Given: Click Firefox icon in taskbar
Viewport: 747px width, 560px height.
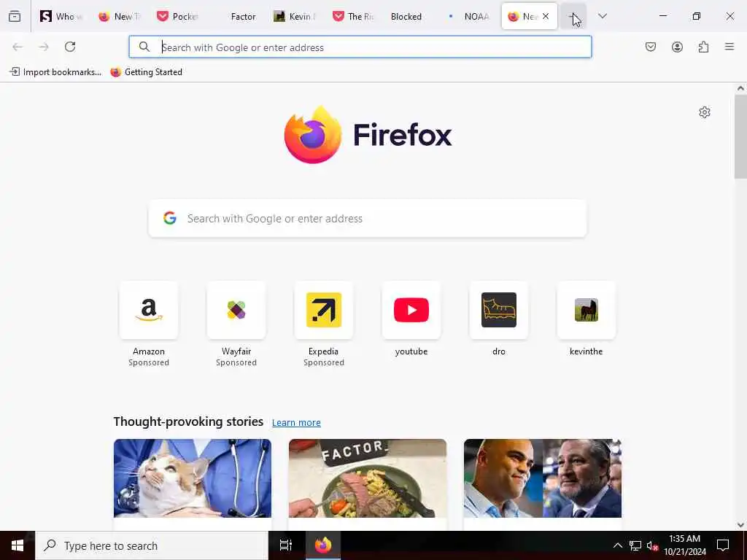Looking at the screenshot, I should pos(323,545).
